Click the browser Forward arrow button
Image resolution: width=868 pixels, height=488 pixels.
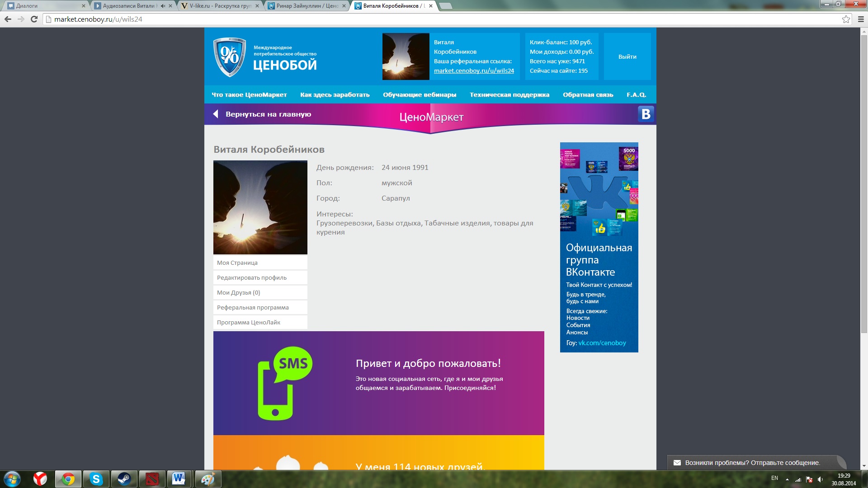21,19
